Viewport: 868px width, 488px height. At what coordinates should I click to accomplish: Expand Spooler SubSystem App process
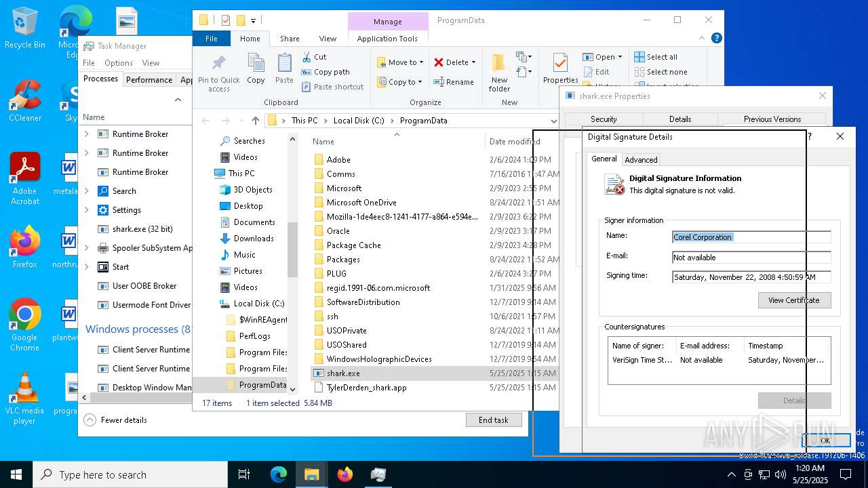click(x=87, y=248)
